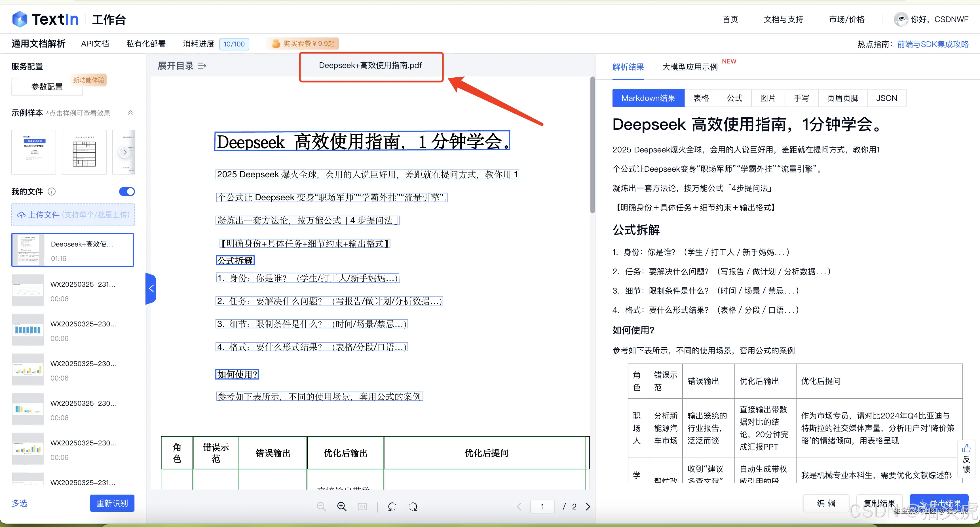
Task: Reset document zoom to 1:1
Action: tap(362, 507)
